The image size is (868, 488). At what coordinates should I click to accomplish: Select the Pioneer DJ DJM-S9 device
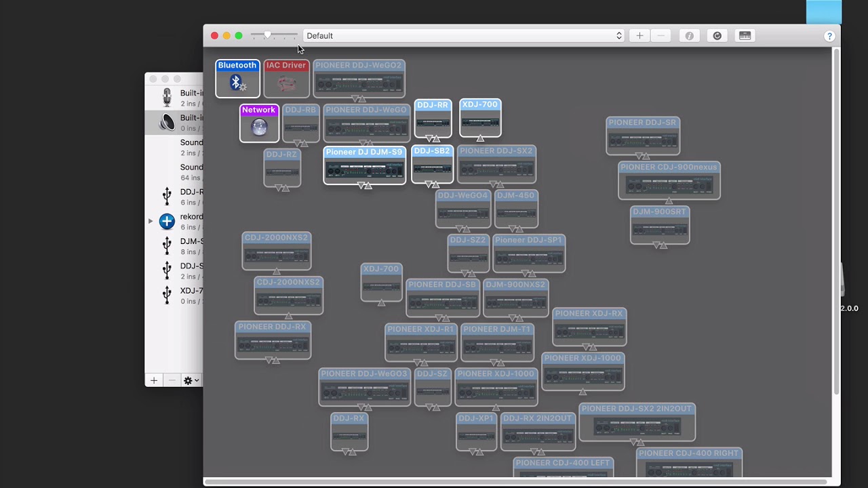tap(364, 165)
